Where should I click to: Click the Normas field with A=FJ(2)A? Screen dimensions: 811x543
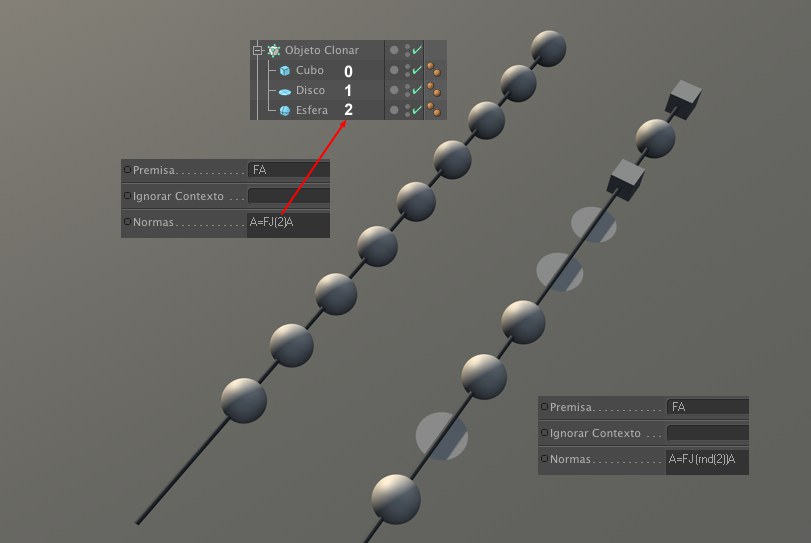click(288, 222)
